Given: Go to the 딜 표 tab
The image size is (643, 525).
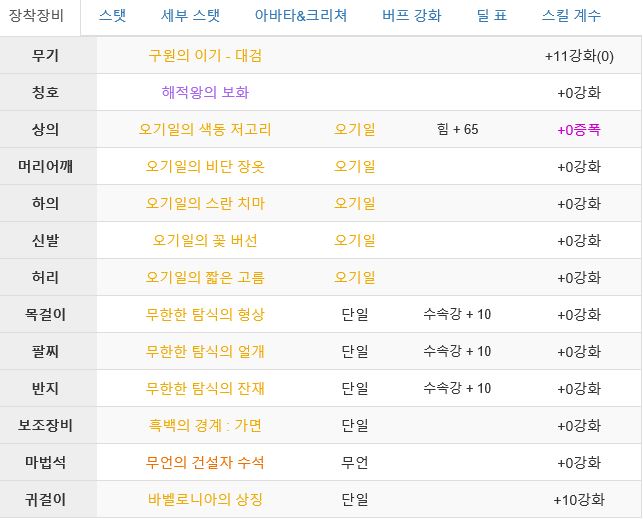Looking at the screenshot, I should [x=492, y=16].
